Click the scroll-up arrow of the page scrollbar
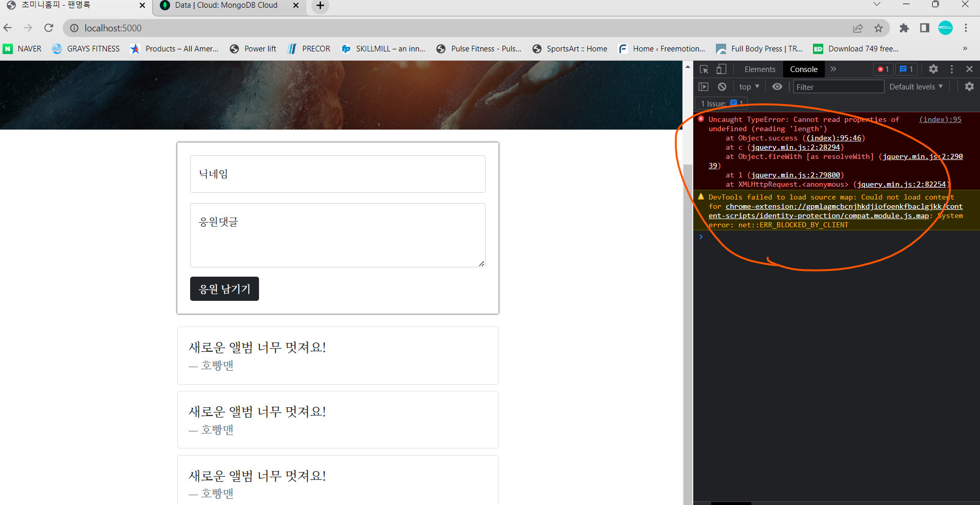980x505 pixels. [688, 67]
